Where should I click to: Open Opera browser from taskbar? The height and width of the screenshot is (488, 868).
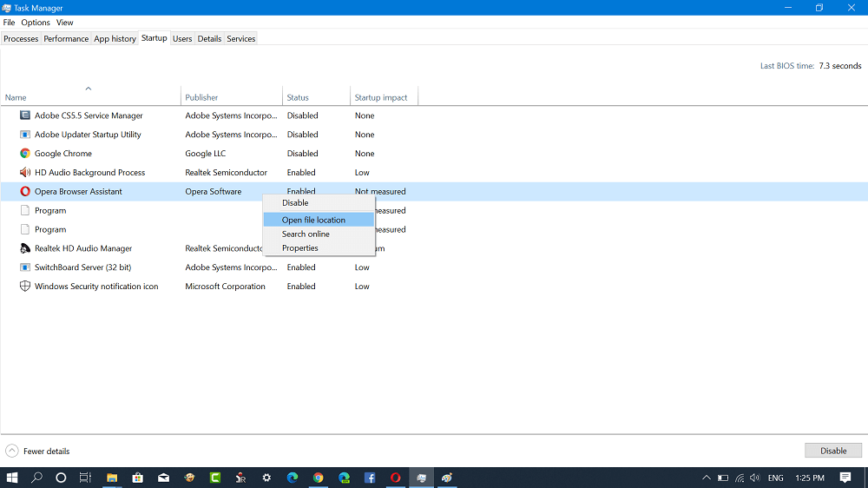click(x=395, y=478)
